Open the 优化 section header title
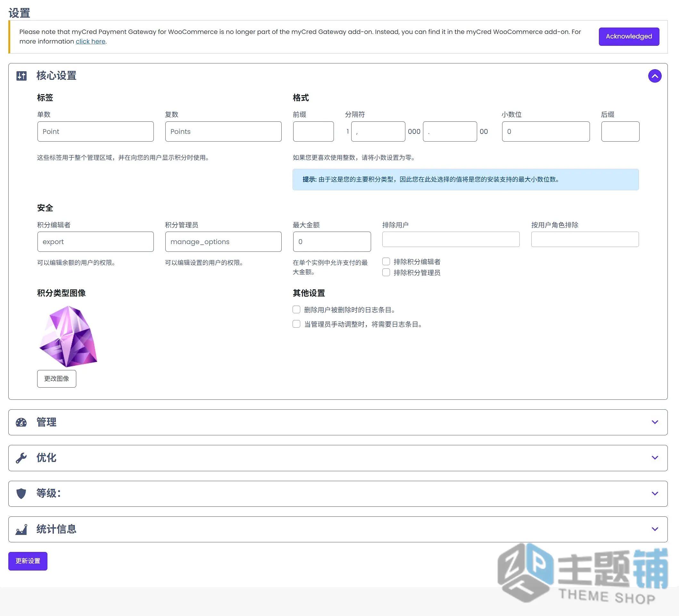This screenshot has width=679, height=616. coord(46,458)
